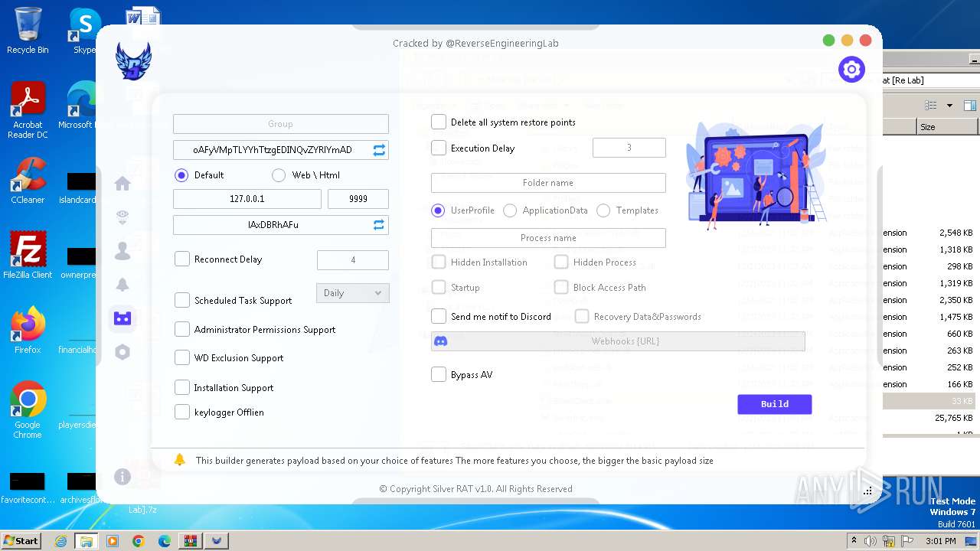Click the info icon at sidebar bottom
The height and width of the screenshot is (551, 980).
122,477
